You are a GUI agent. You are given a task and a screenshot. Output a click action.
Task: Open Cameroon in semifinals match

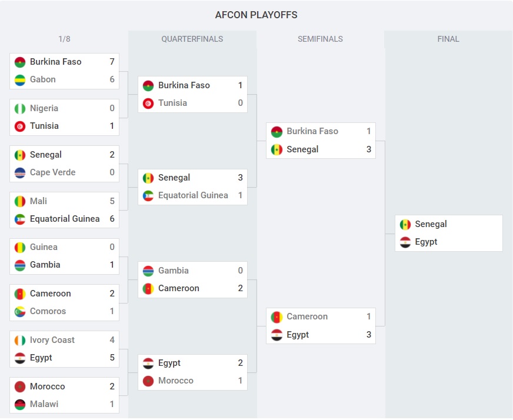coord(307,316)
